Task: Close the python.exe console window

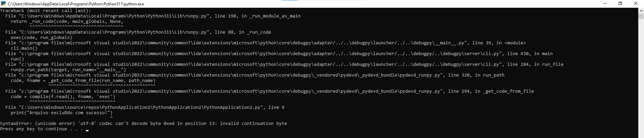Action: (636, 4)
